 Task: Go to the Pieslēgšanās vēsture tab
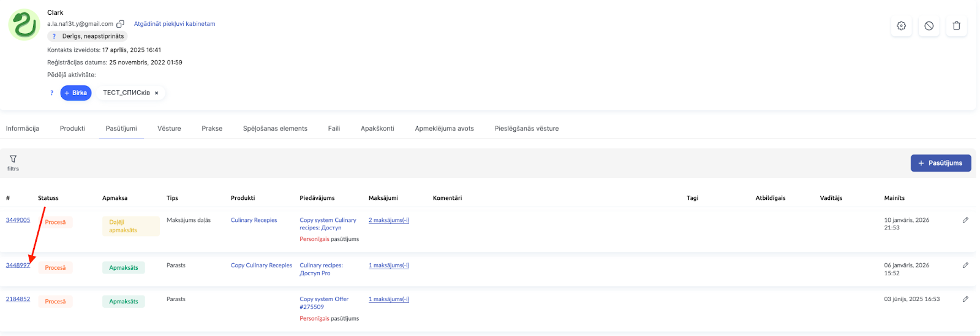(x=526, y=129)
